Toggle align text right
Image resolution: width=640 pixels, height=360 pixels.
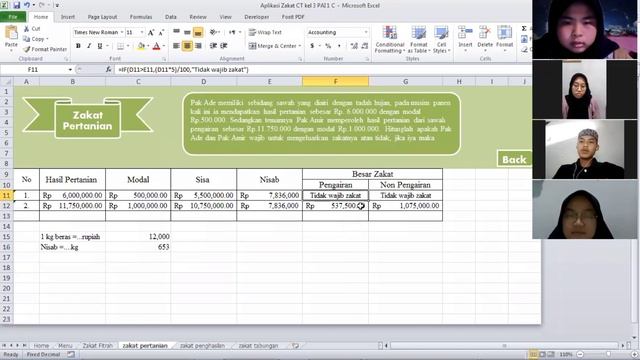[x=198, y=46]
